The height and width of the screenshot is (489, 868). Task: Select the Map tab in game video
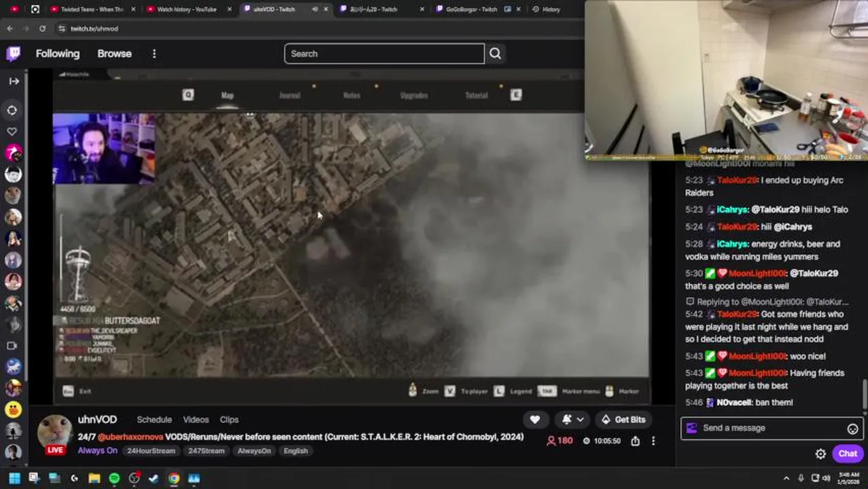(x=228, y=95)
